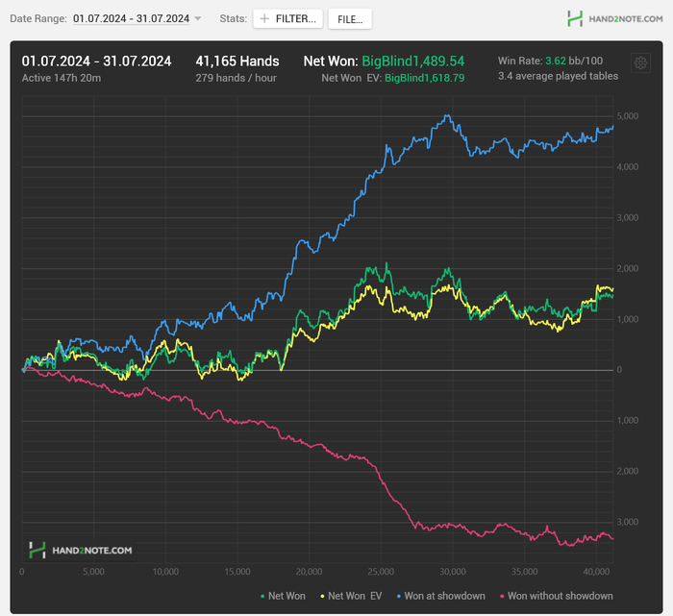Image resolution: width=673 pixels, height=616 pixels.
Task: Click the 41,165 Hands text
Action: pyautogui.click(x=237, y=62)
